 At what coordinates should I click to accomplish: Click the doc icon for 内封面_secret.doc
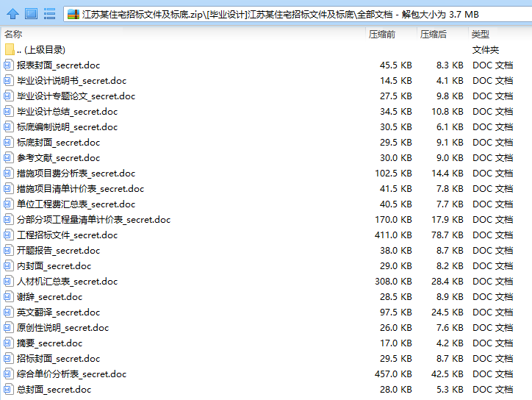point(9,266)
